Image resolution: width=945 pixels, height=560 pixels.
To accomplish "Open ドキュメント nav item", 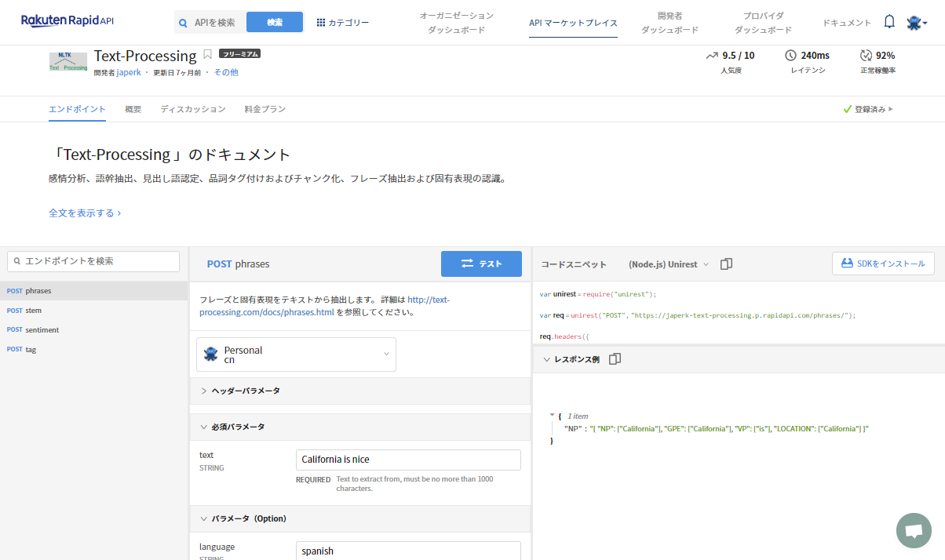I will click(x=847, y=23).
